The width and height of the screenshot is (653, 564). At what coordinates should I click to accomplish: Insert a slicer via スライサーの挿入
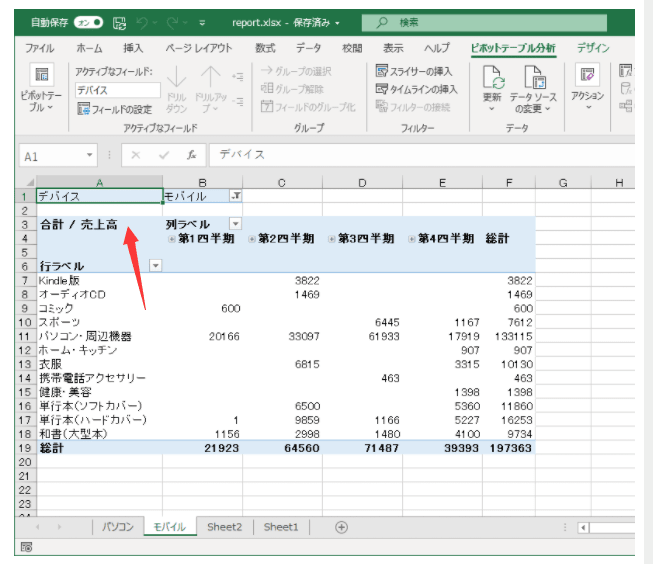(x=414, y=71)
